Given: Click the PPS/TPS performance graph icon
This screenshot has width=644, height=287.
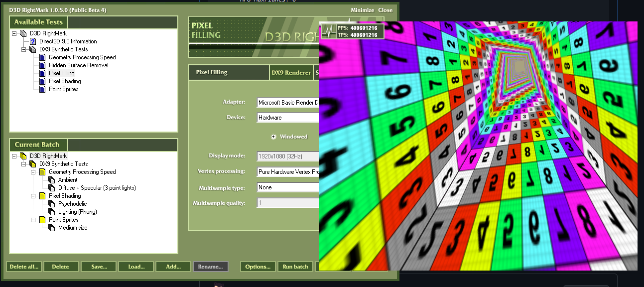Looking at the screenshot, I should coord(328,30).
